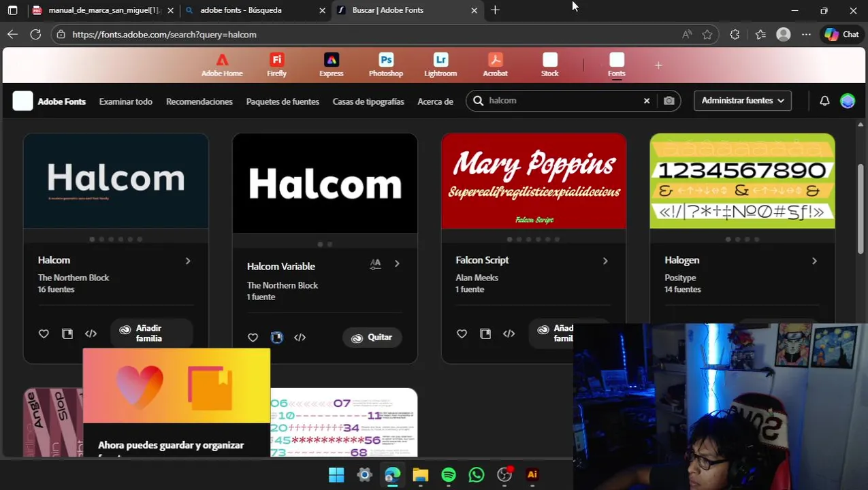Expand Halcom Variable details arrow

397,263
